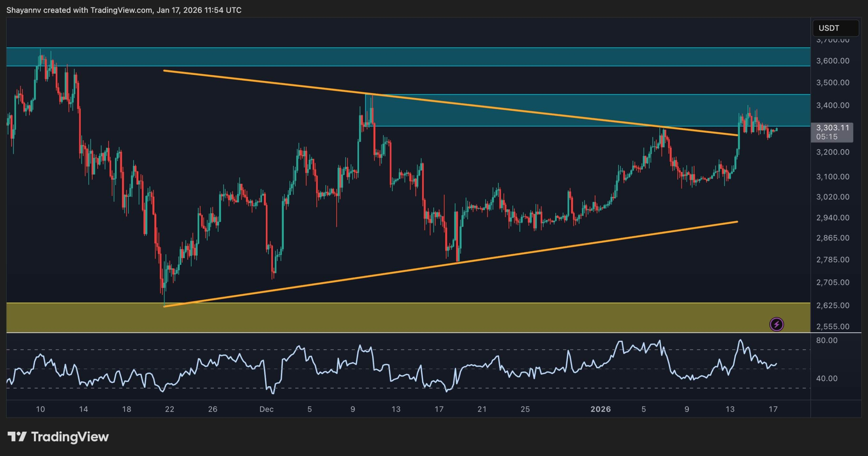Image resolution: width=868 pixels, height=456 pixels.
Task: Click the 80.00 label on the RSI scale
Action: coord(827,340)
